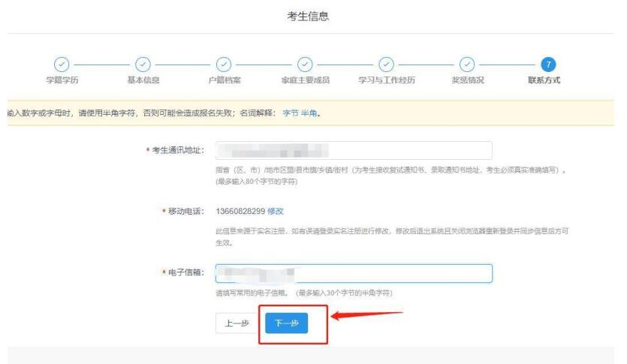Image resolution: width=627 pixels, height=364 pixels.
Task: Click into the 电子信箱 input field
Action: click(353, 273)
